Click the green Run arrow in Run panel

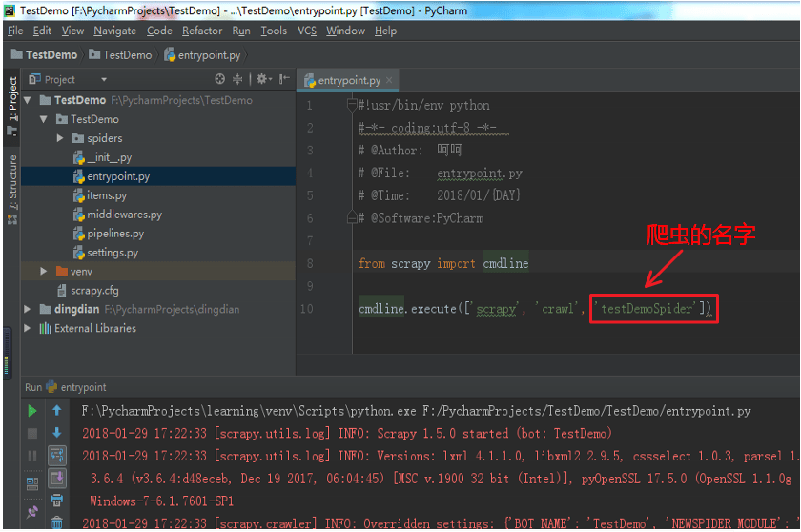(x=31, y=411)
